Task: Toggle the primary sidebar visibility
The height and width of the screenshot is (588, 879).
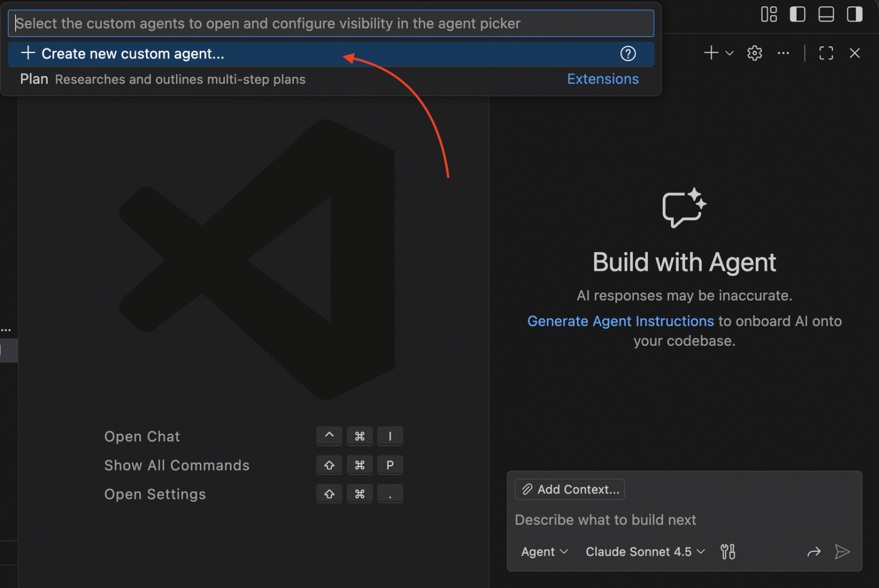Action: click(x=797, y=14)
